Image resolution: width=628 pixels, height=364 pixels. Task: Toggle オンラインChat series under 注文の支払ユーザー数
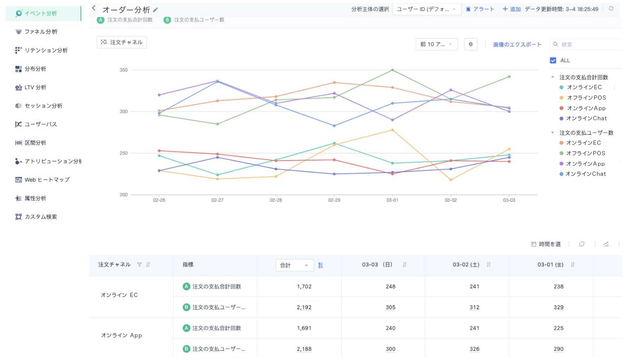tap(586, 174)
